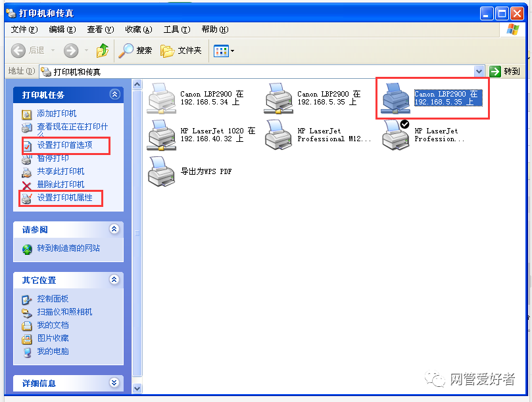Viewport: 532px width, 402px height.
Task: Minimize the 打印机和传真 window
Action: [x=487, y=14]
